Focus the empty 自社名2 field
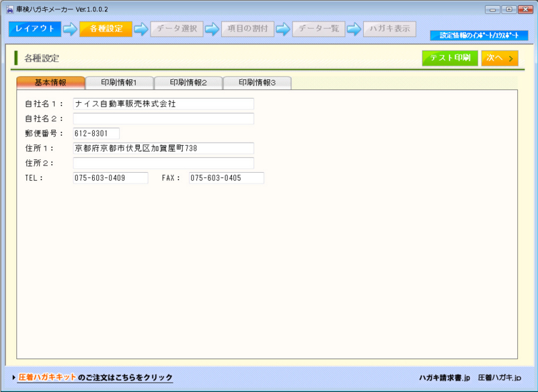Screen dimensions: 538x392 point(163,118)
